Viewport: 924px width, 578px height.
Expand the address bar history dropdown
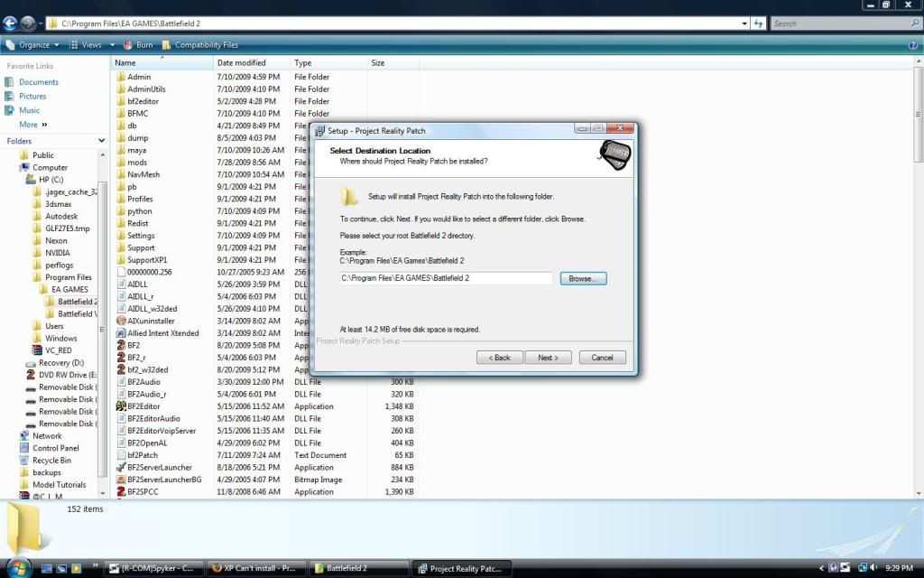pos(744,23)
